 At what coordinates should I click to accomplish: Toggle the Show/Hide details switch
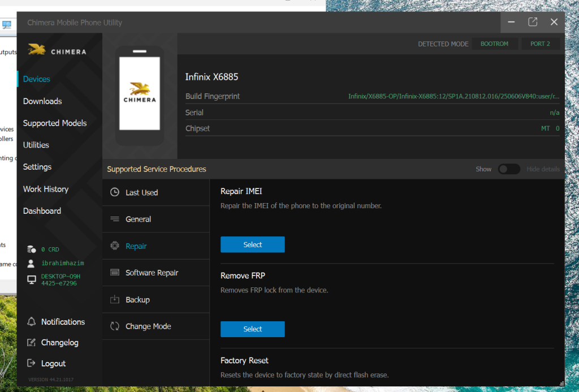pyautogui.click(x=509, y=169)
